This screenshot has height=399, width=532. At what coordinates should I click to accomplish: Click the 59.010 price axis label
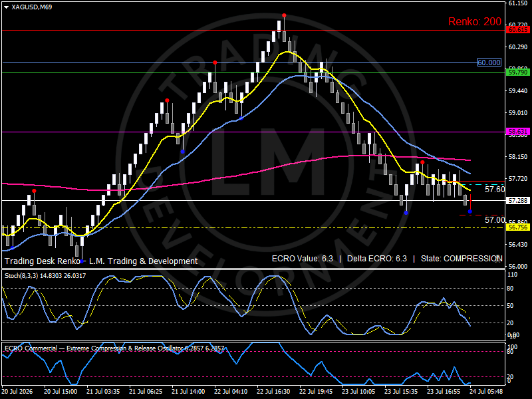(518, 112)
